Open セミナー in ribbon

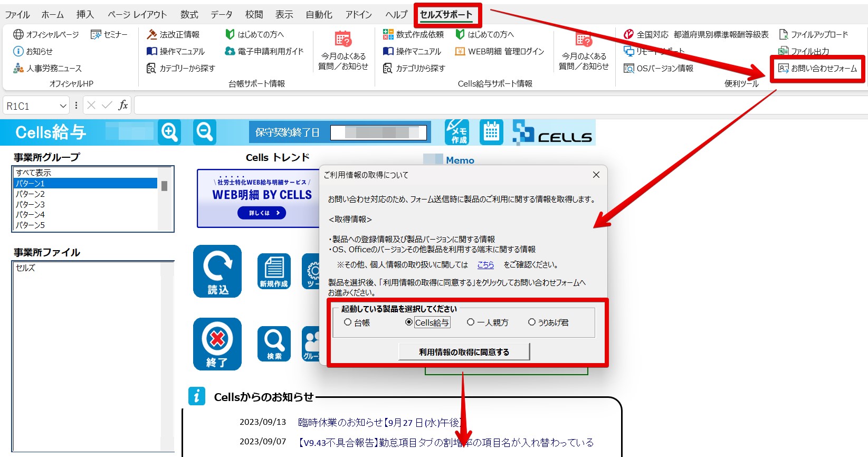tap(109, 34)
